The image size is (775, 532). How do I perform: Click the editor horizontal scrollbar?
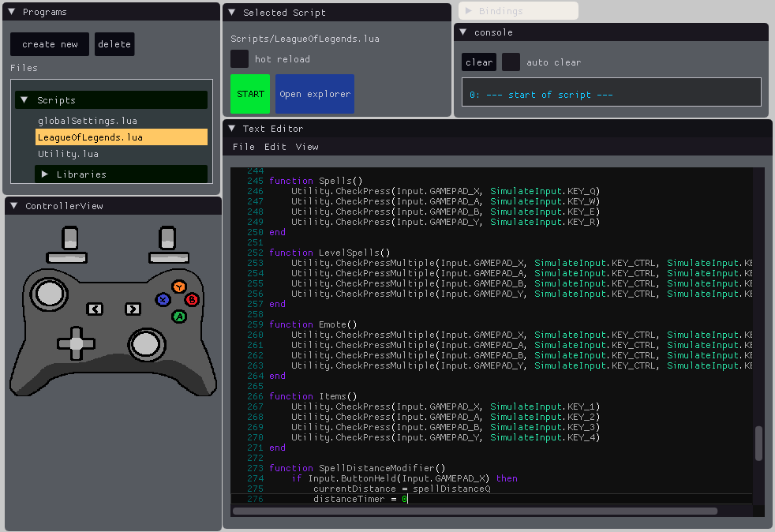coord(475,511)
